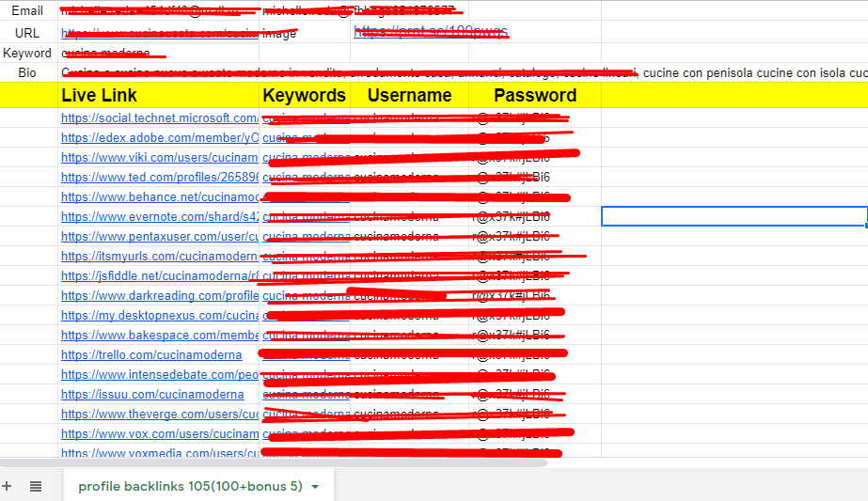
Task: Select the password cell in pentaxuser row
Action: click(x=535, y=236)
